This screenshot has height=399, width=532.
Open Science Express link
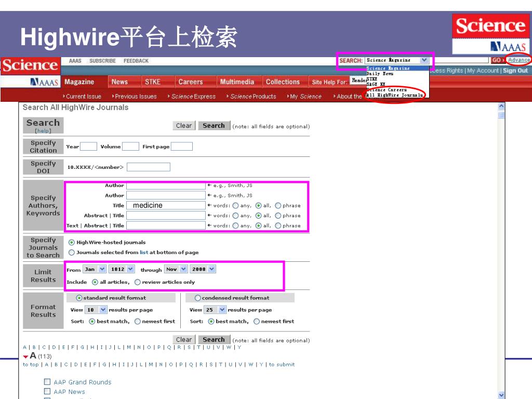(193, 96)
